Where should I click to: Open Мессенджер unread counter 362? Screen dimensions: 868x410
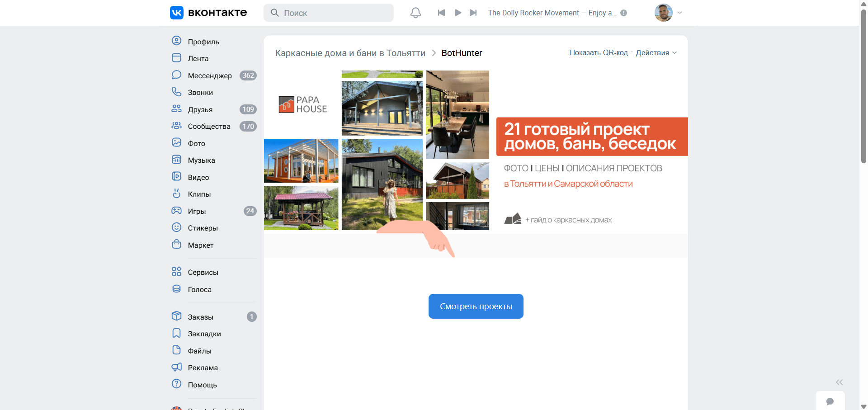tap(248, 75)
